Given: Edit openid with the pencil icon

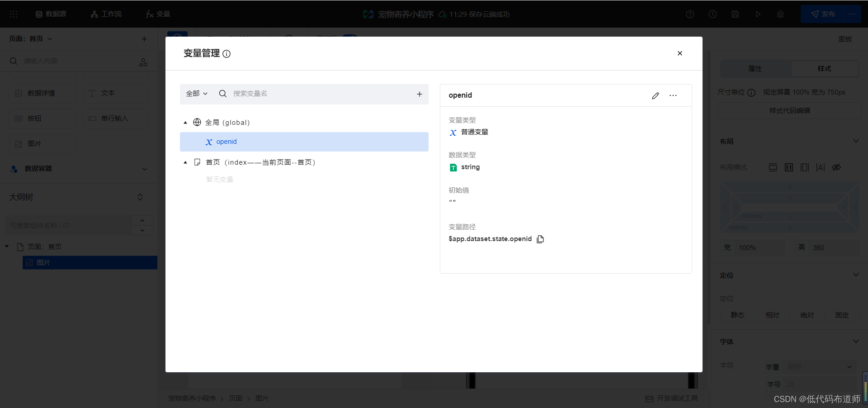Looking at the screenshot, I should (656, 95).
